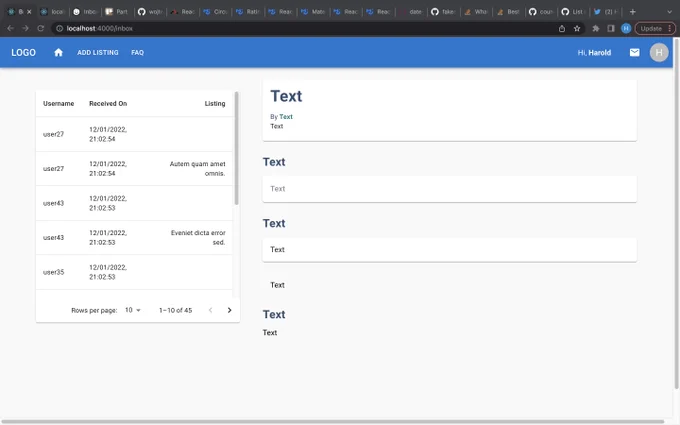Grab the message table vertical scrollbar
Image resolution: width=680 pixels, height=425 pixels.
[236, 148]
